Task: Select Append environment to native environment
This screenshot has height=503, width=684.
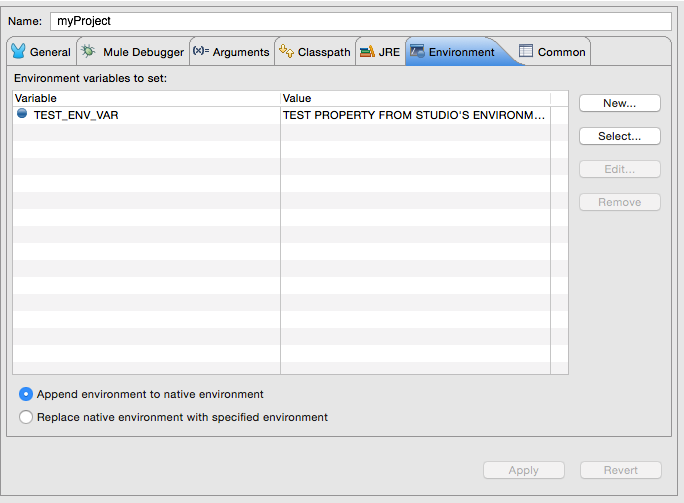Action: tap(26, 394)
